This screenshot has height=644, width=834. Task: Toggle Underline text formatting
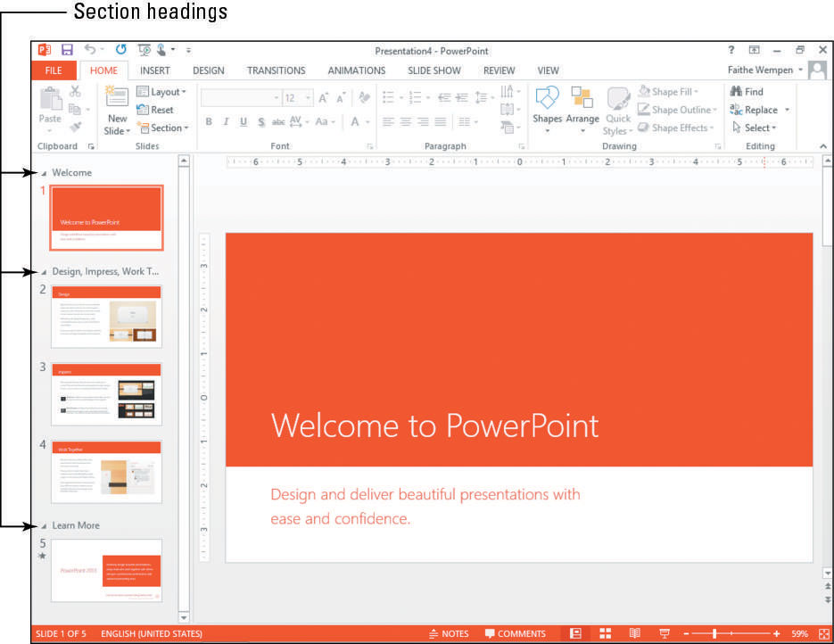244,122
